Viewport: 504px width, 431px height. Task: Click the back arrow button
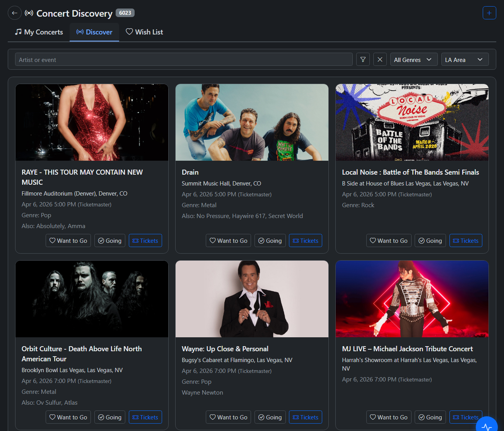(x=15, y=13)
